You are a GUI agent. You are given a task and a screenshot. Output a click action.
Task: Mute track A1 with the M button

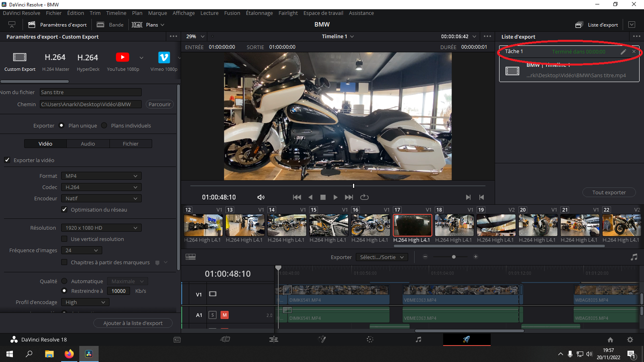(225, 315)
